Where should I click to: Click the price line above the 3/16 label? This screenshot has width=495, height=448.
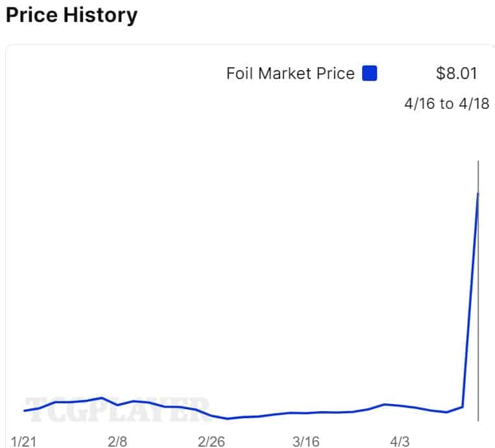point(305,413)
